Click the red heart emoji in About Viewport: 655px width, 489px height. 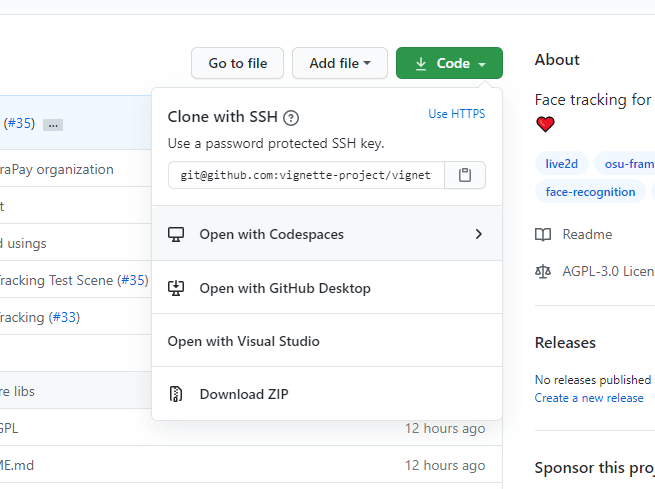coord(545,124)
